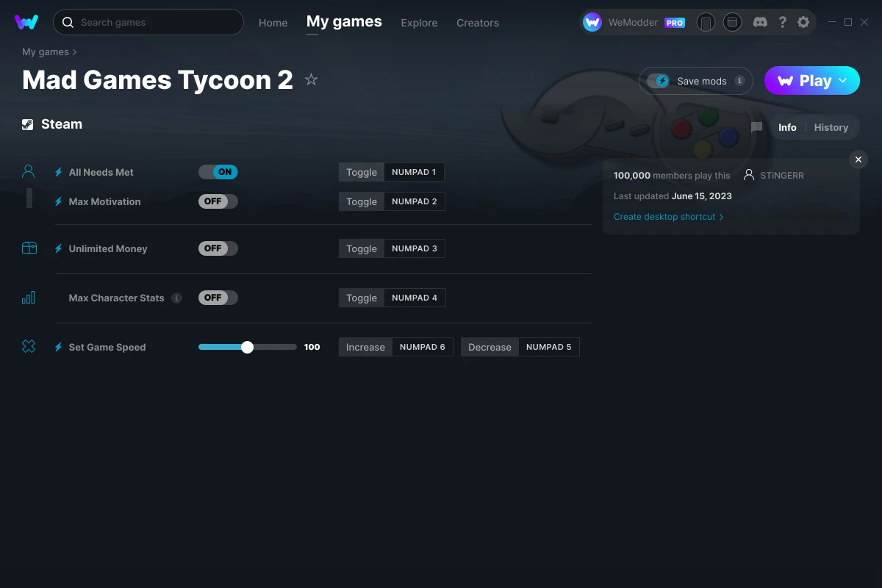Select the player cheats category icon in sidebar

28,171
